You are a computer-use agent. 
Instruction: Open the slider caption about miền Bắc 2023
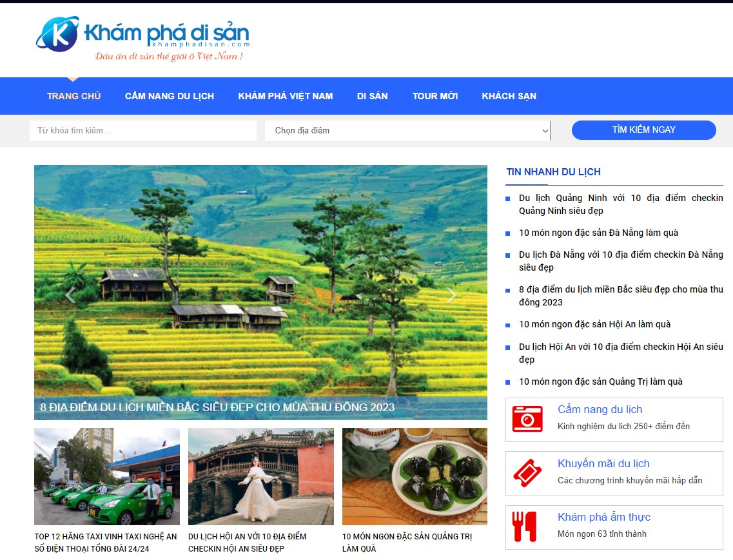click(x=217, y=407)
